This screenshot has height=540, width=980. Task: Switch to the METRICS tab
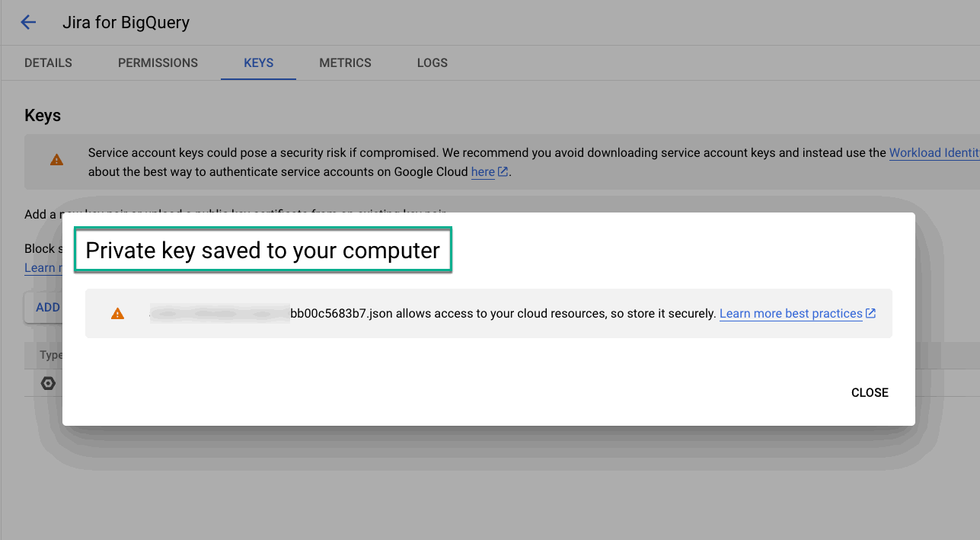(x=345, y=62)
